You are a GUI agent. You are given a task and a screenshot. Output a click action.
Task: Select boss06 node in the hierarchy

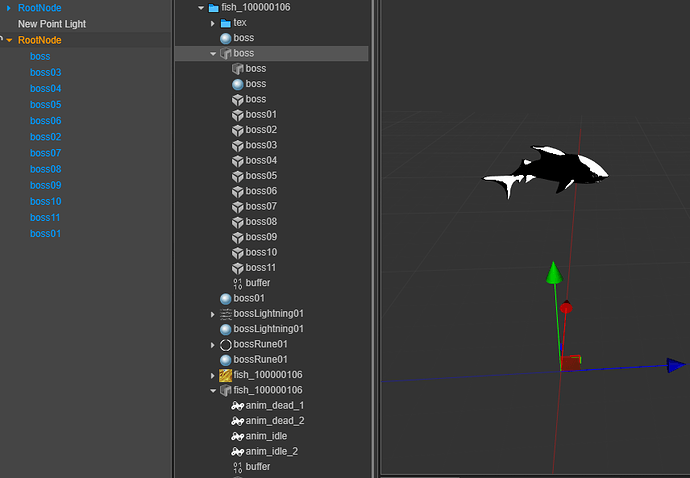pos(46,121)
